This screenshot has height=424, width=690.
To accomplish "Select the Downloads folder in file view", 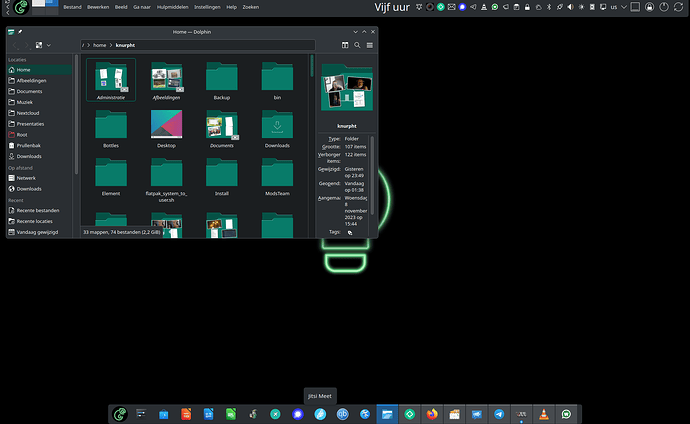I will (277, 128).
